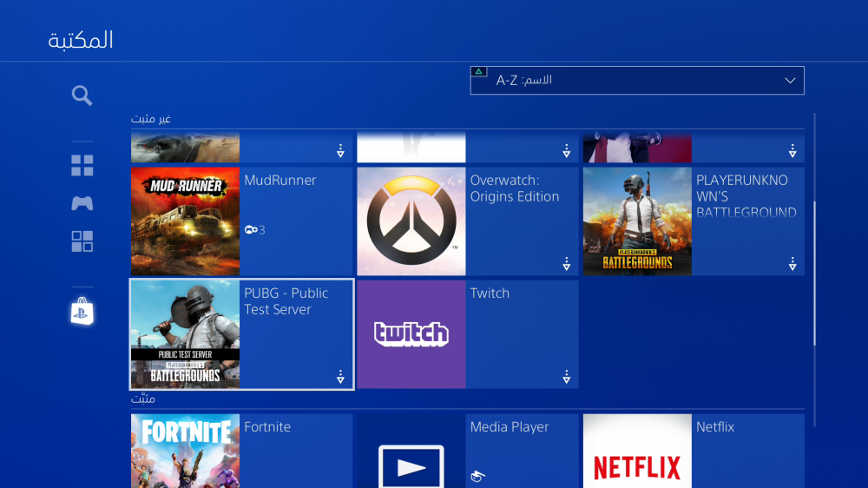
Task: Select PUBG Public Test Server cover art
Action: (x=186, y=334)
